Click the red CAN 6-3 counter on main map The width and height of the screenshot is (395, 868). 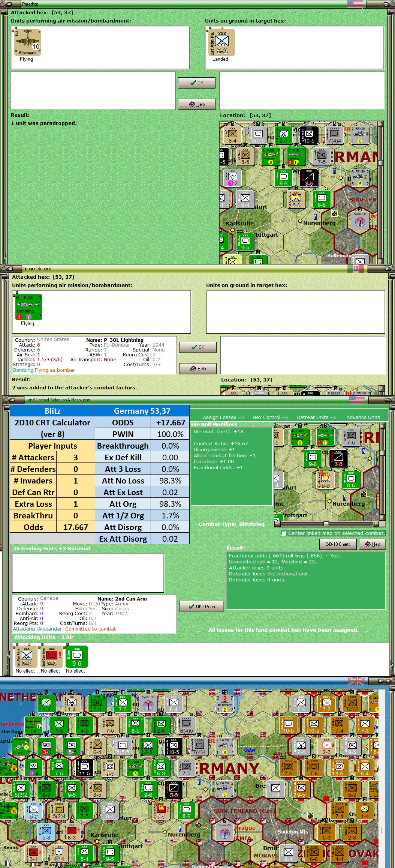[72, 832]
